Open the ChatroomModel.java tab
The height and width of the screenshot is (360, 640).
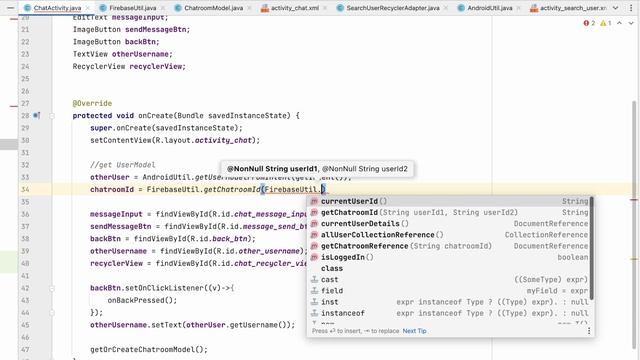(x=213, y=8)
